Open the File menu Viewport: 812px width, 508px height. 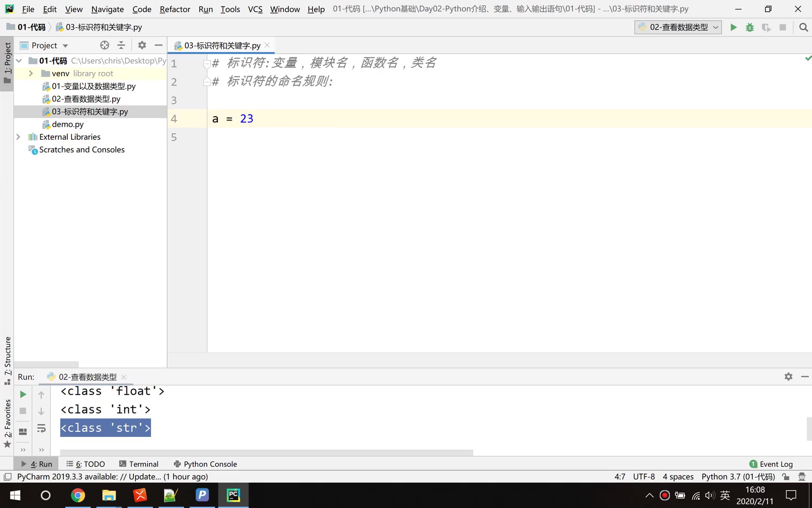(28, 9)
